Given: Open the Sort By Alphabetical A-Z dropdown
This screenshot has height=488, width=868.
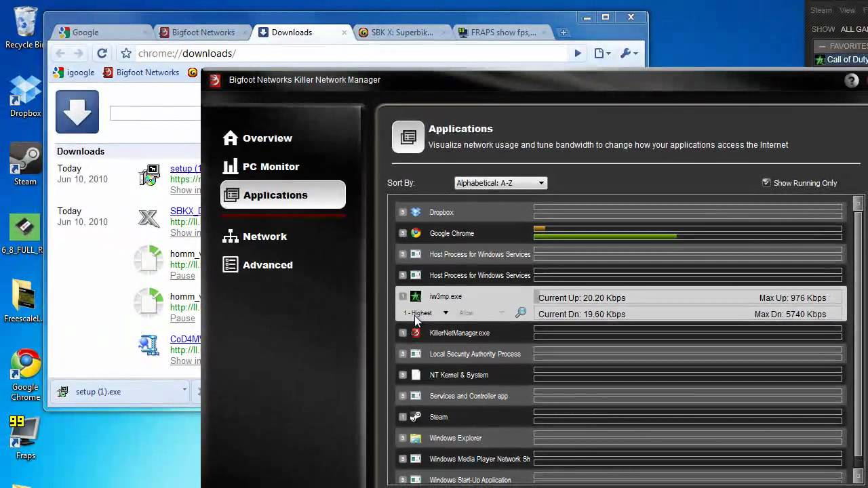Looking at the screenshot, I should coord(500,183).
